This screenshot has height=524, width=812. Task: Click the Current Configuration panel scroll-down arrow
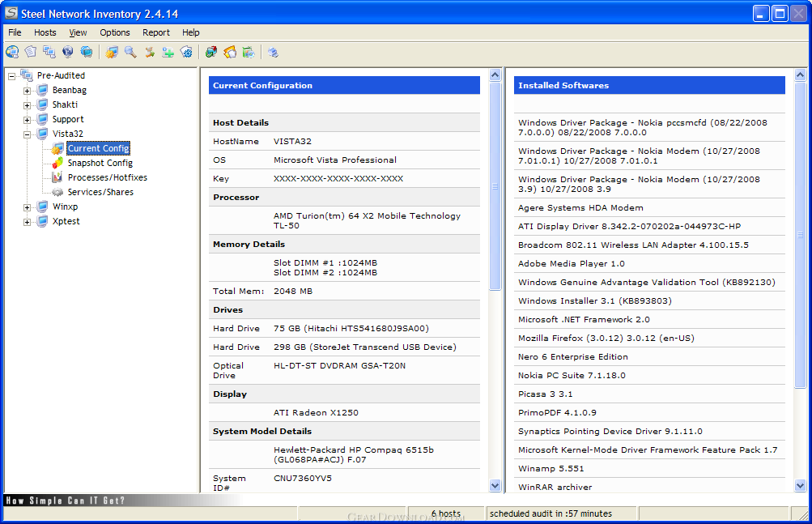click(x=495, y=486)
